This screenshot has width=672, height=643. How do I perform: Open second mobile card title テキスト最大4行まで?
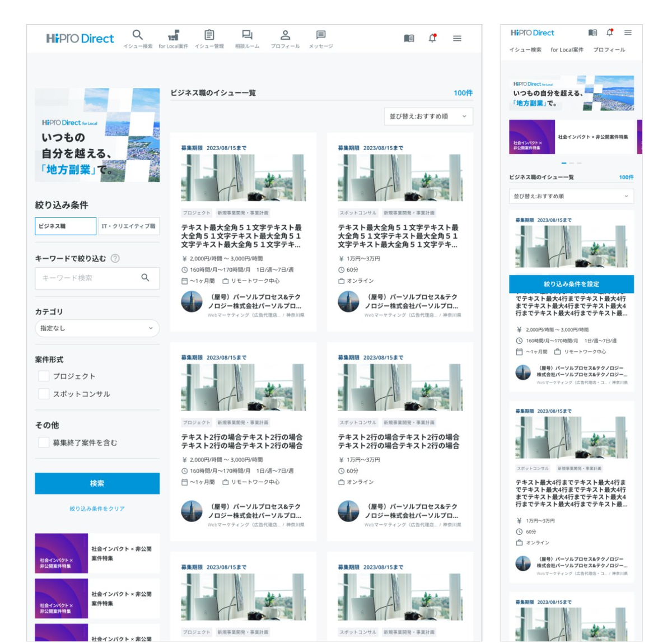(571, 493)
